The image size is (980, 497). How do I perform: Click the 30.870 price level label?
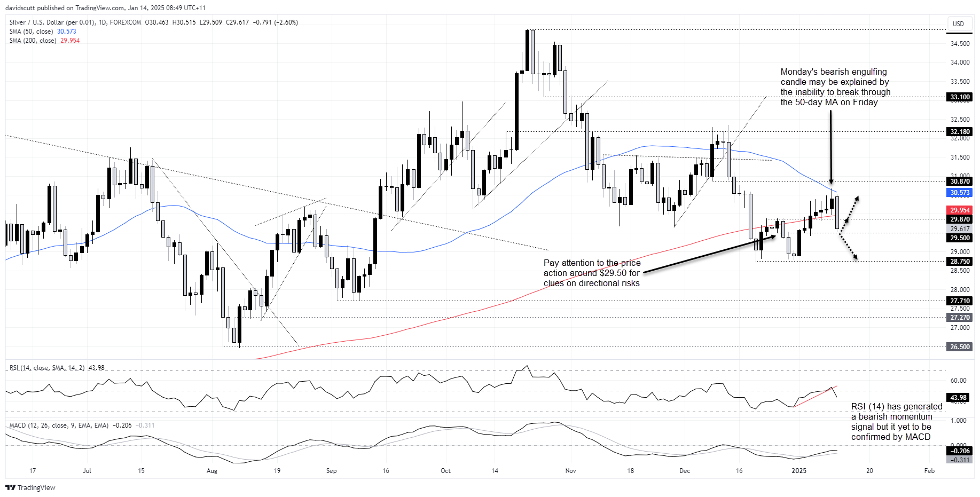click(x=960, y=182)
